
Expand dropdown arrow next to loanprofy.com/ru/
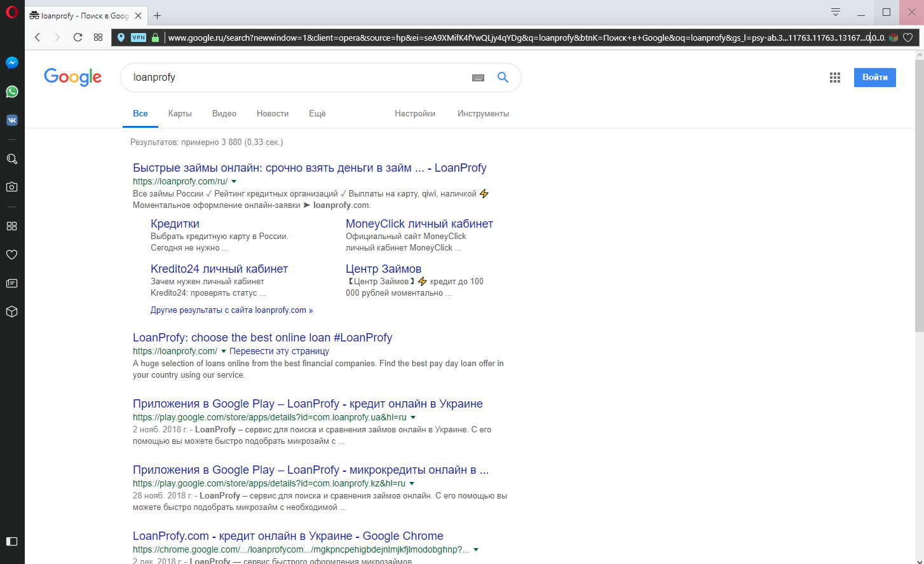(234, 182)
